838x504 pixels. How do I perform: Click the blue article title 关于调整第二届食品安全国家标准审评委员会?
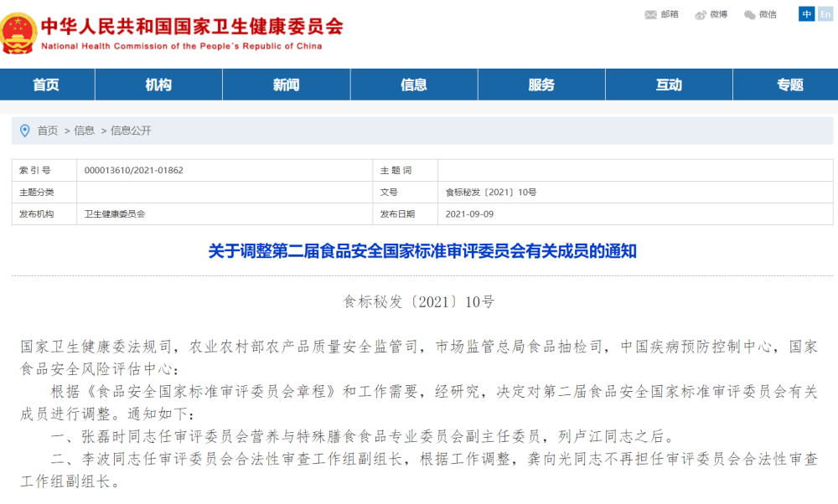(x=422, y=251)
